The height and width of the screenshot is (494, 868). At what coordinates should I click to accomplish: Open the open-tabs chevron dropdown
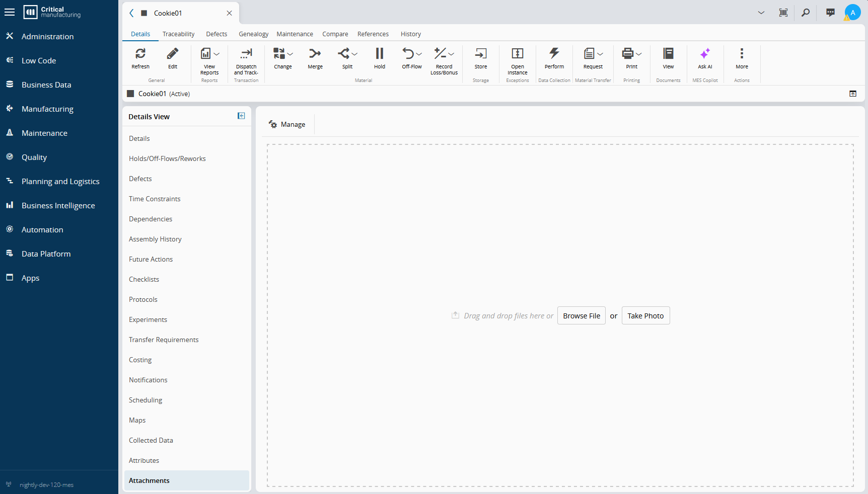click(x=761, y=13)
